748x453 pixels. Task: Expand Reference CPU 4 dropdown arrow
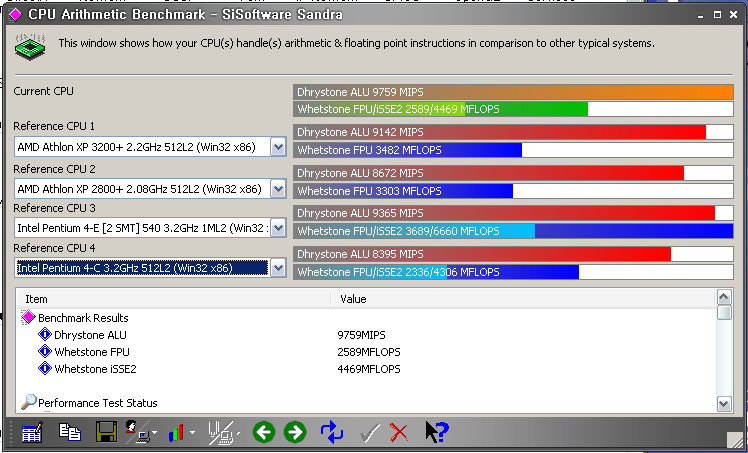pos(278,268)
